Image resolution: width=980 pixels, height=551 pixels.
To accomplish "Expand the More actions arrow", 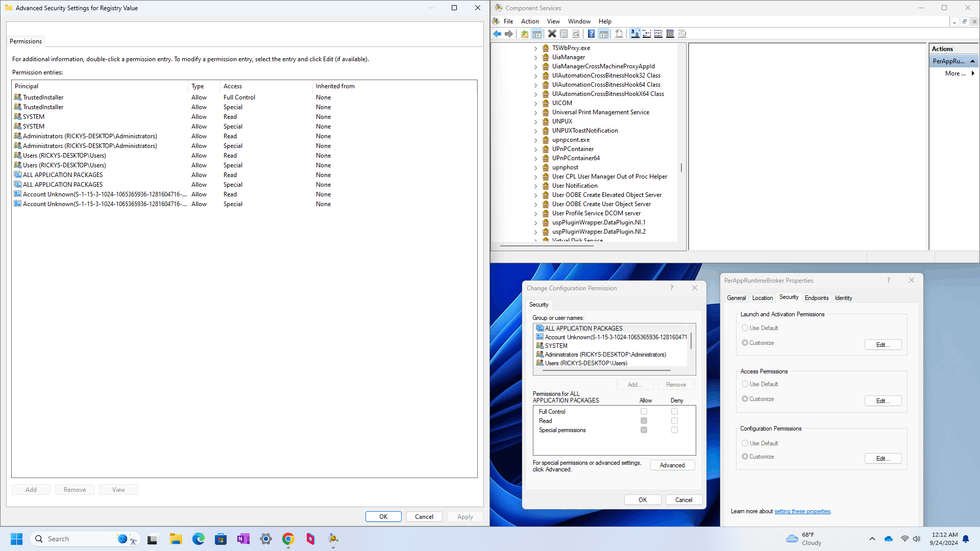I will tap(973, 73).
